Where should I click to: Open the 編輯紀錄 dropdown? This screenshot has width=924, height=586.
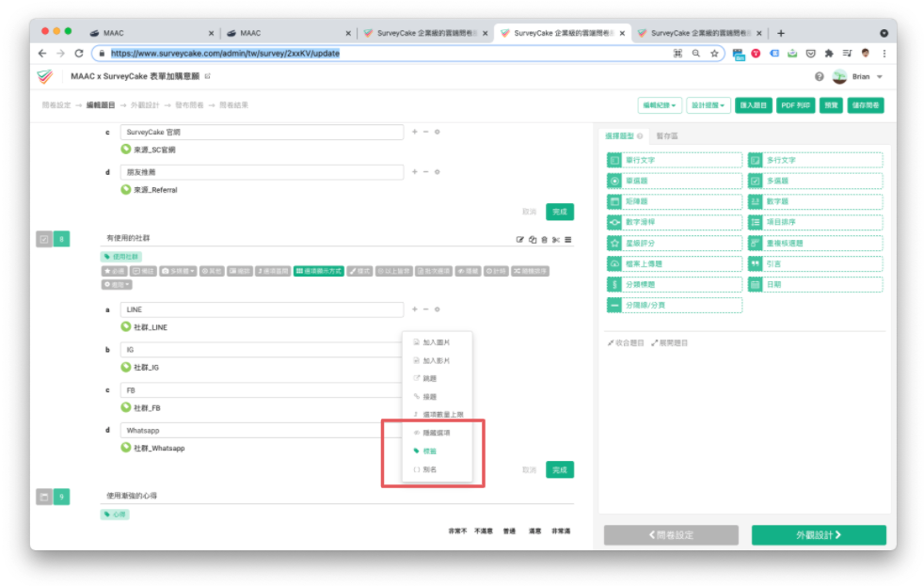(x=660, y=105)
